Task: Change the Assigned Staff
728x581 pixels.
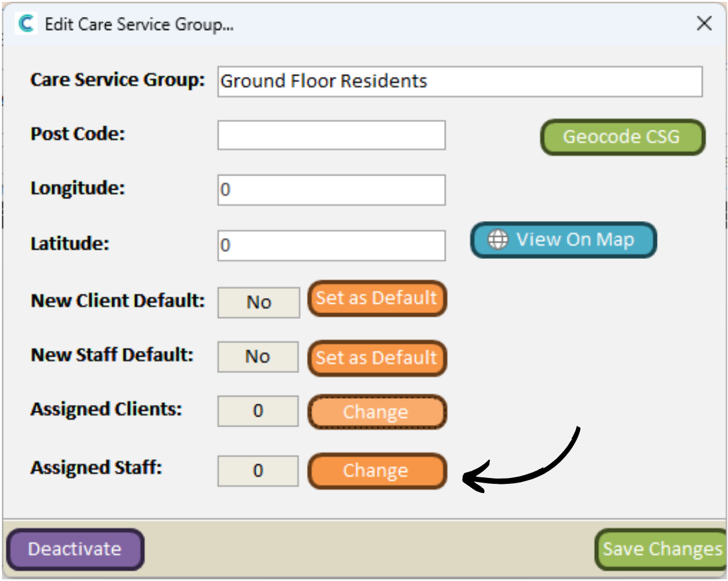Action: coord(377,471)
